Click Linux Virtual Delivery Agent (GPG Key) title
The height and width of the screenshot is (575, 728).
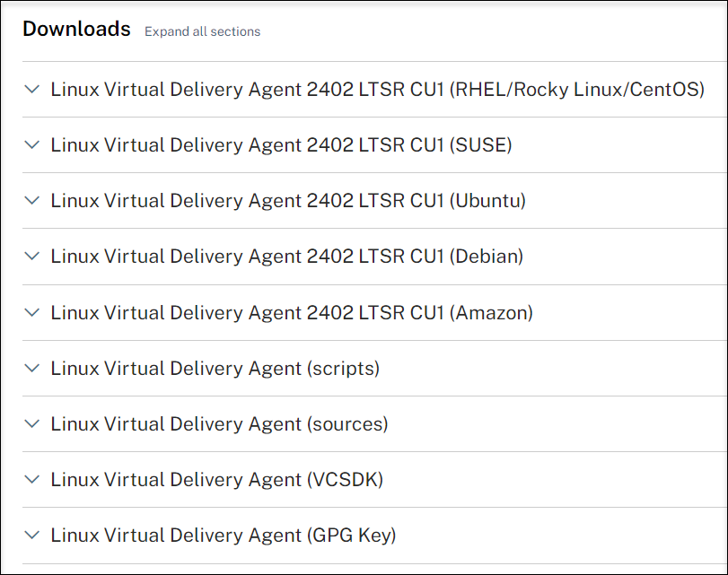[223, 536]
